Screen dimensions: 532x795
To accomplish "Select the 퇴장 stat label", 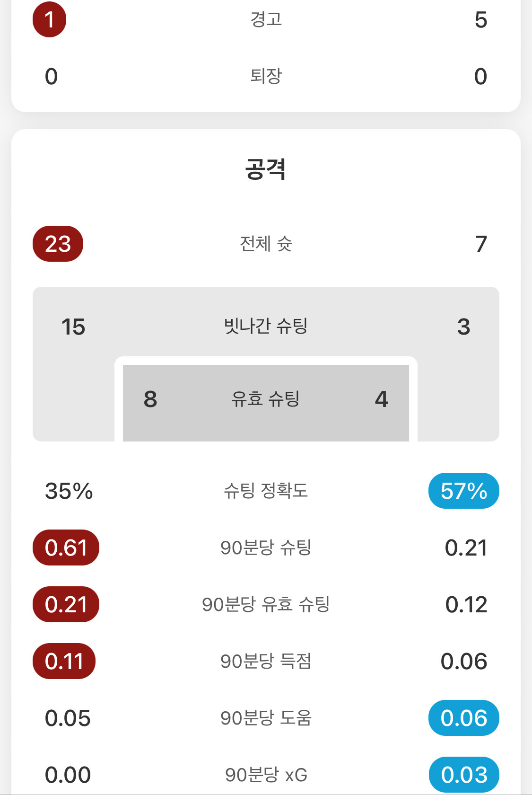I will point(266,76).
